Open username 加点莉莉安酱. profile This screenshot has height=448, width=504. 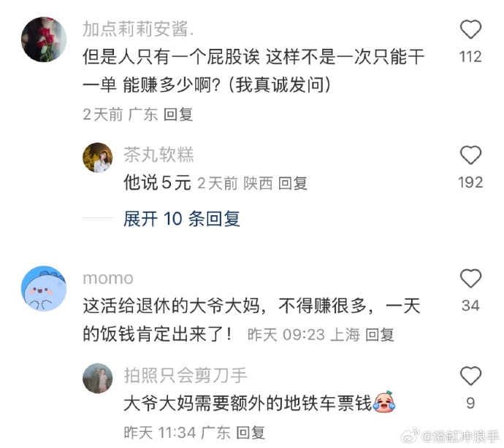click(x=138, y=29)
